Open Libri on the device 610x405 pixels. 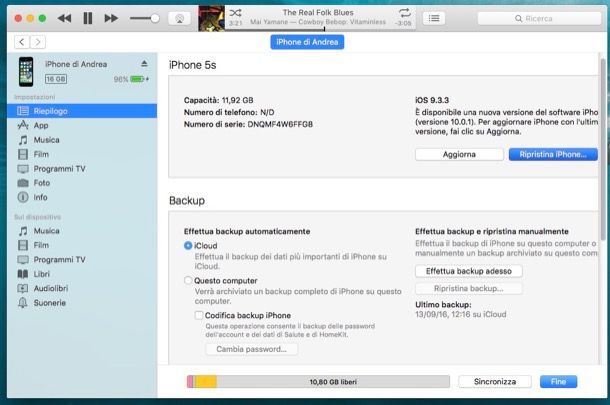(x=82, y=274)
